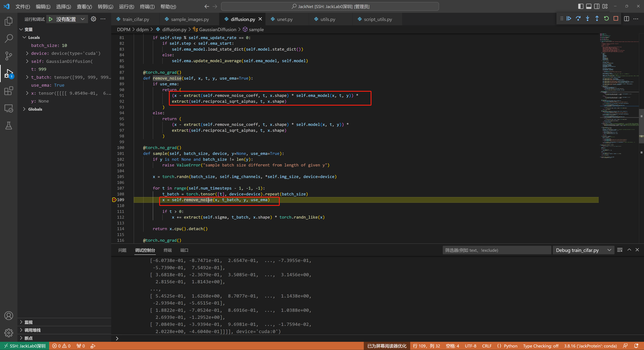Step over the current line
Viewport: 644px width, 350px height.
[x=578, y=18]
